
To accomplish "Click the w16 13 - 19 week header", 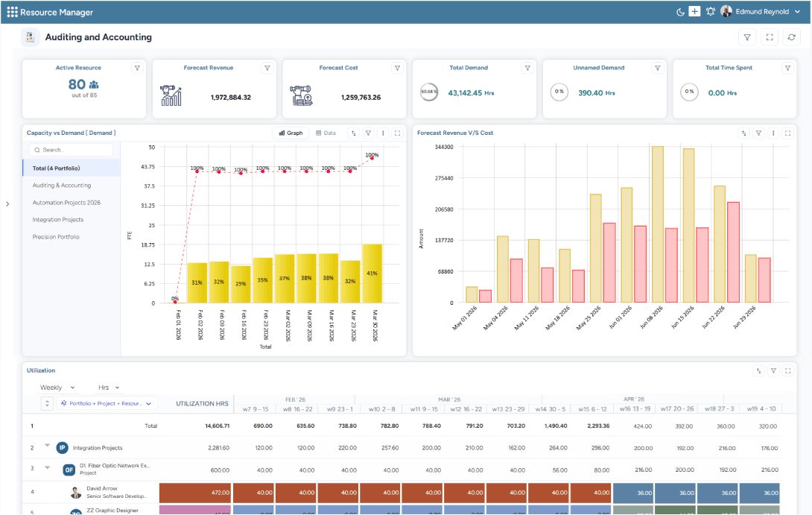I will click(x=635, y=408).
